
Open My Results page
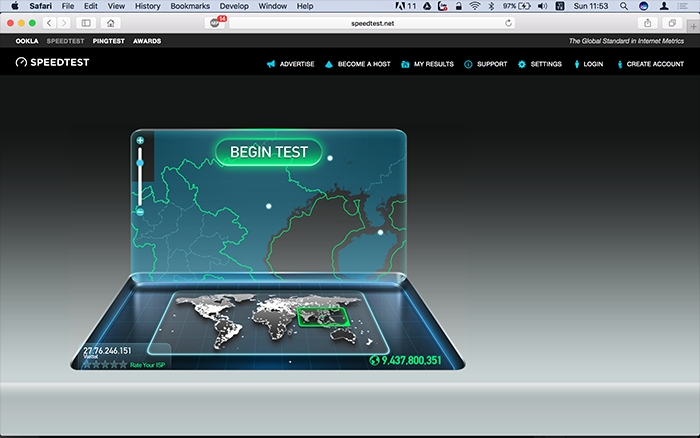click(x=427, y=64)
